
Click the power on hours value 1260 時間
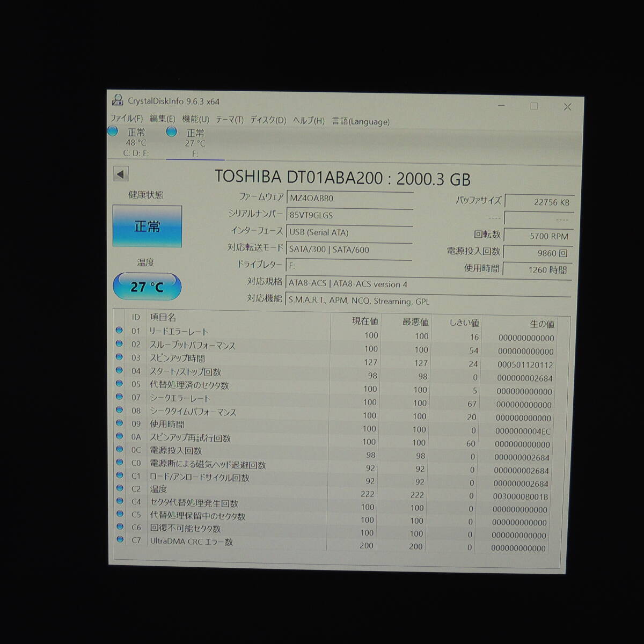point(537,269)
